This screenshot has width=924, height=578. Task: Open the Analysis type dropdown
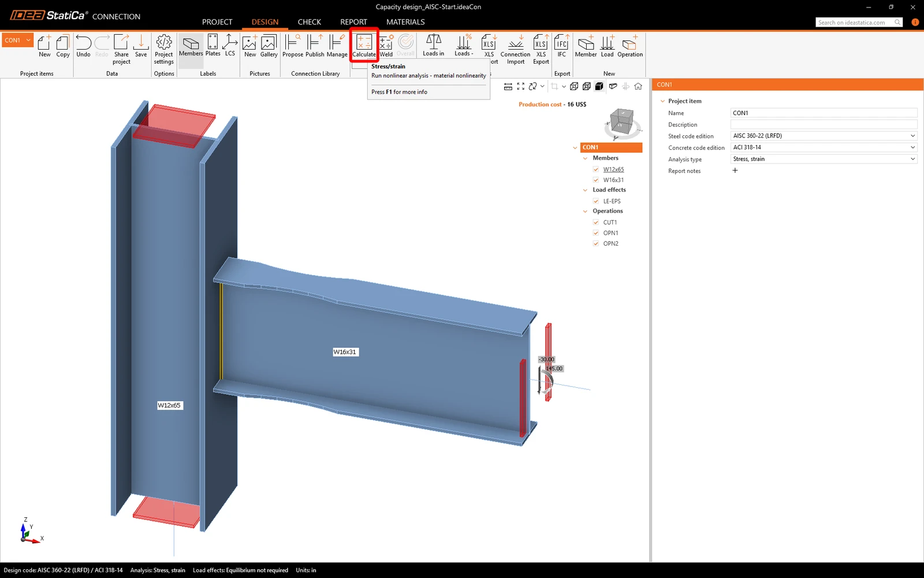point(824,159)
